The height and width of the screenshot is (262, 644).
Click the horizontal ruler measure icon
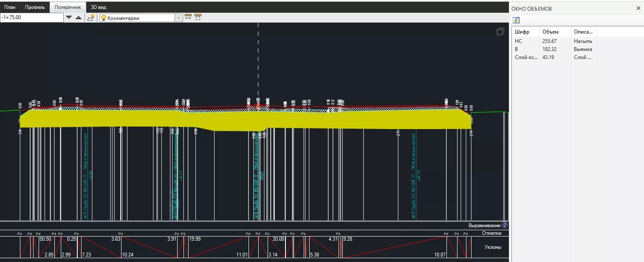click(x=188, y=17)
